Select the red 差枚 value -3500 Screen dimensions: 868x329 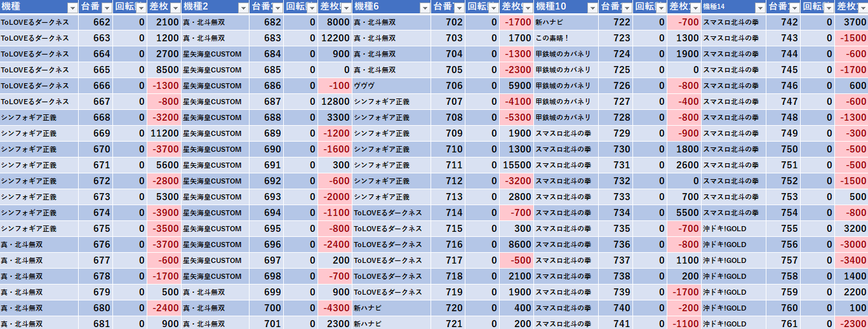164,229
